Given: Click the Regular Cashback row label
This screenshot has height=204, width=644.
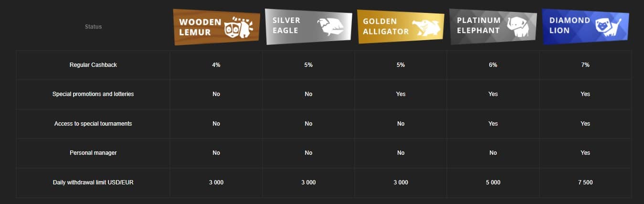Looking at the screenshot, I should (x=93, y=65).
